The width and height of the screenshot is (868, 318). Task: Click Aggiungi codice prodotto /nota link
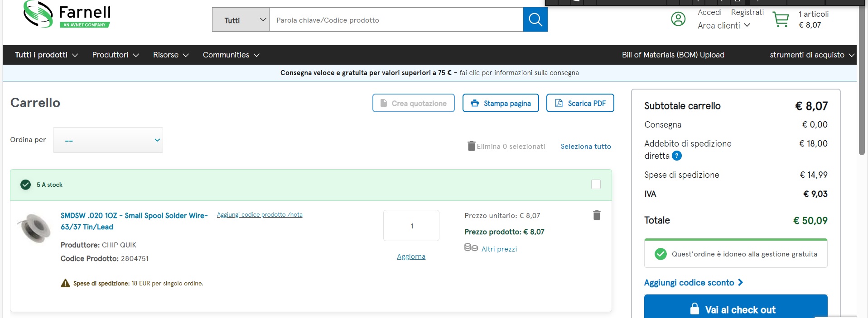(x=260, y=215)
